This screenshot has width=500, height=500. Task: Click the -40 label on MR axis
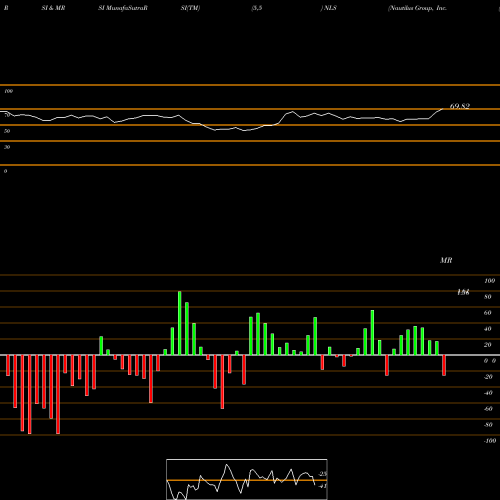pyautogui.click(x=488, y=393)
